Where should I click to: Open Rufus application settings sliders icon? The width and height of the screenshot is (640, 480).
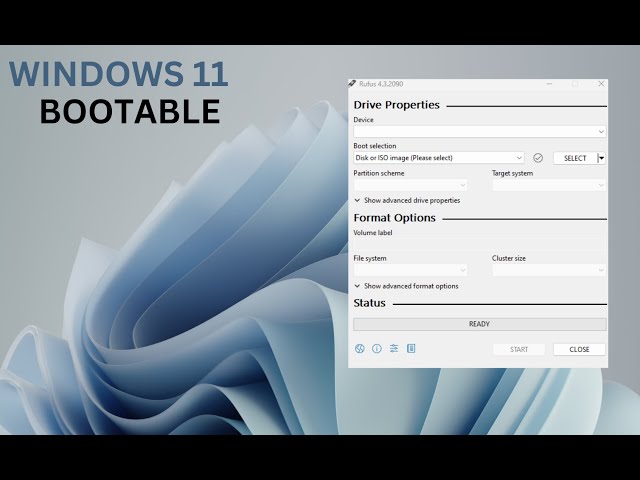tap(394, 349)
